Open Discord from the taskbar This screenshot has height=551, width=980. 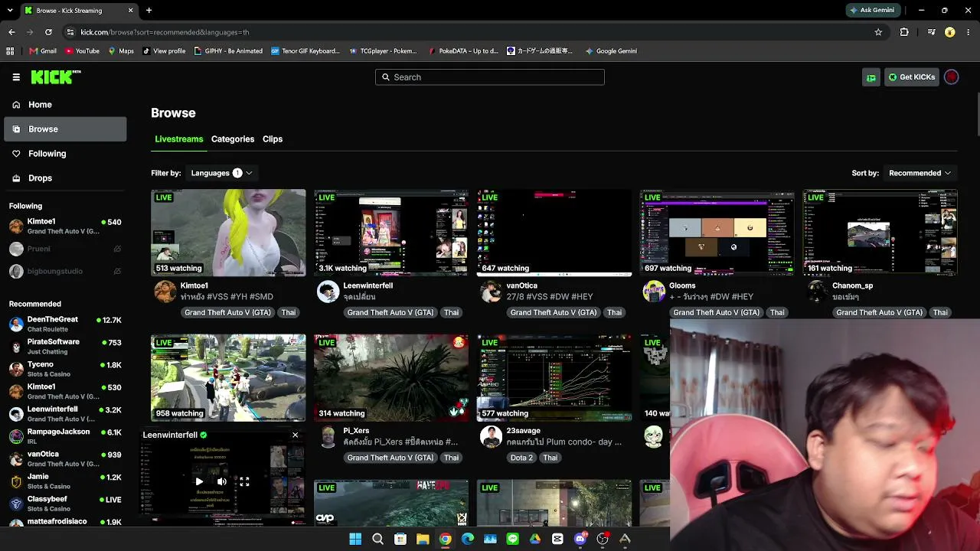(x=580, y=539)
